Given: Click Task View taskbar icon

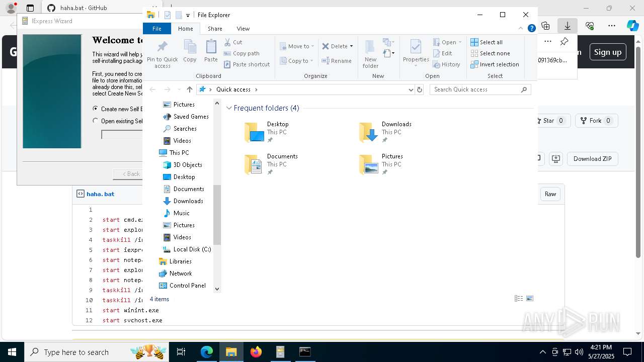Looking at the screenshot, I should pyautogui.click(x=181, y=352).
